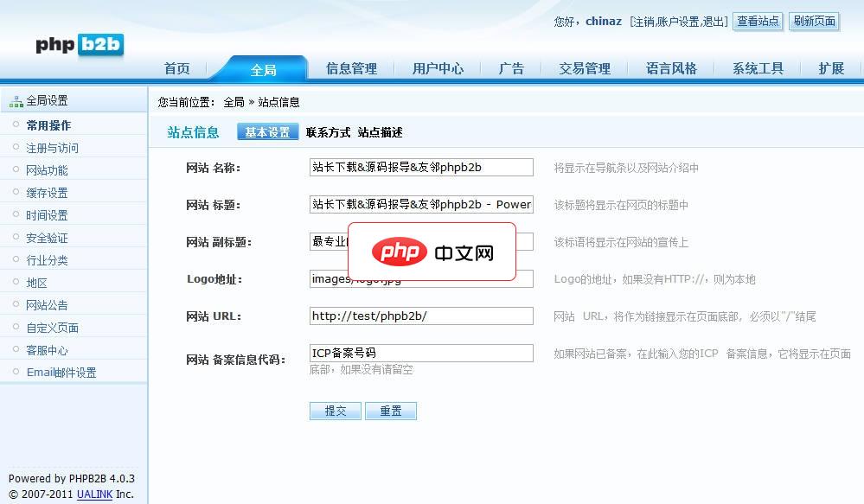Open the 系统工具 menu
864x504 pixels.
(757, 67)
